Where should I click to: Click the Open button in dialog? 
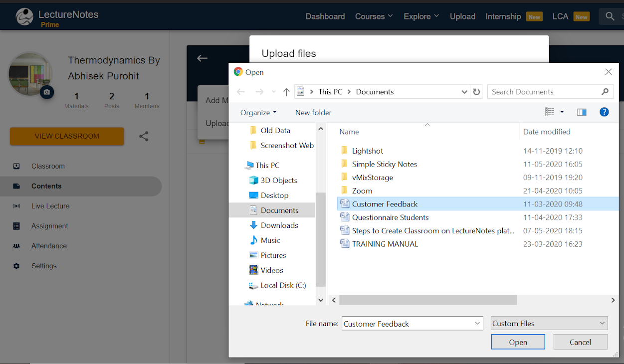tap(518, 342)
